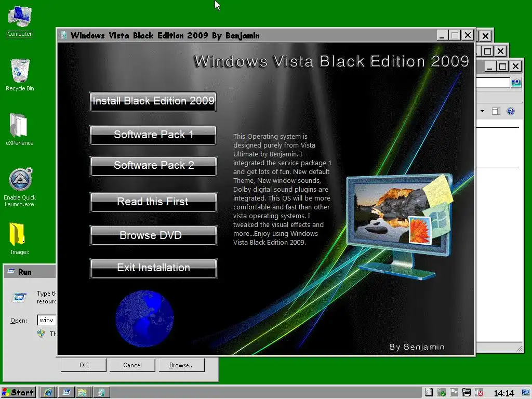Switch to installer taskbar button

click(x=101, y=393)
